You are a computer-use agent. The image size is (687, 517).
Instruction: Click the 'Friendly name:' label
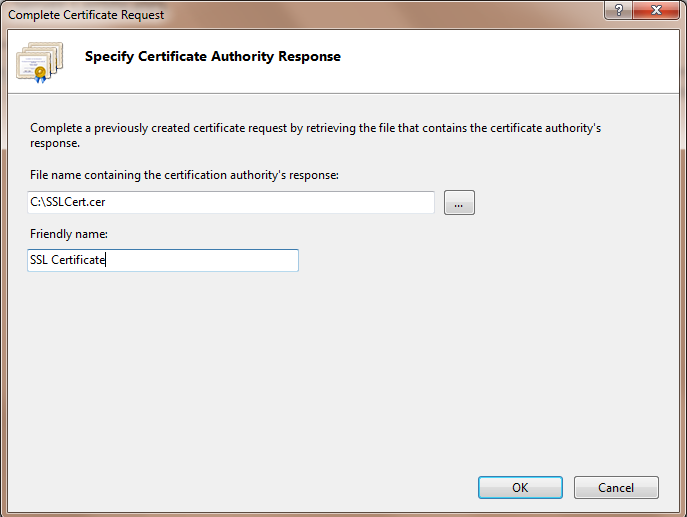pyautogui.click(x=69, y=234)
